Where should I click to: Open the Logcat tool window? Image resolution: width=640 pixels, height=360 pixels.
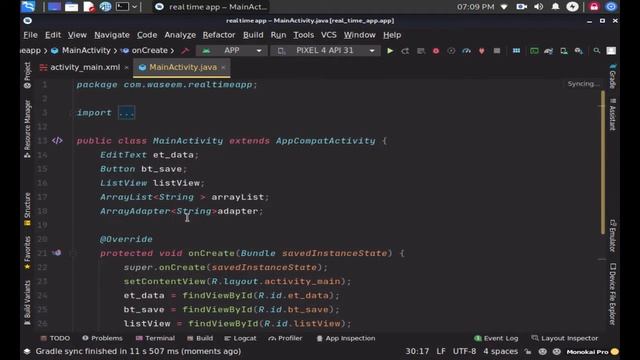click(x=240, y=338)
